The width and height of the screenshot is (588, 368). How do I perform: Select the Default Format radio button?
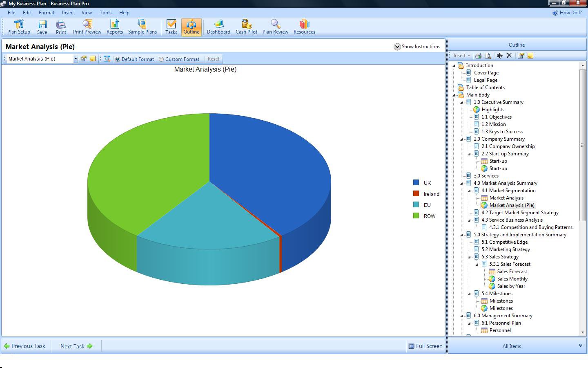click(118, 59)
